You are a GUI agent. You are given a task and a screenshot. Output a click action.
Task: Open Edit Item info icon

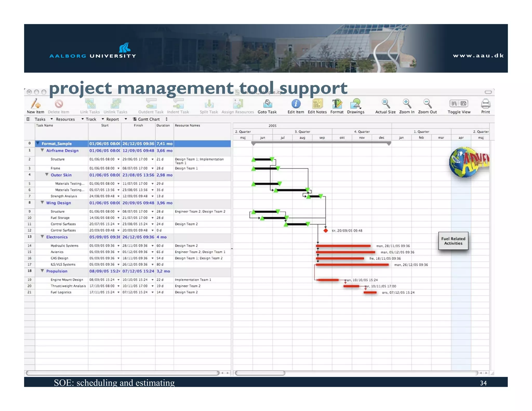(296, 104)
